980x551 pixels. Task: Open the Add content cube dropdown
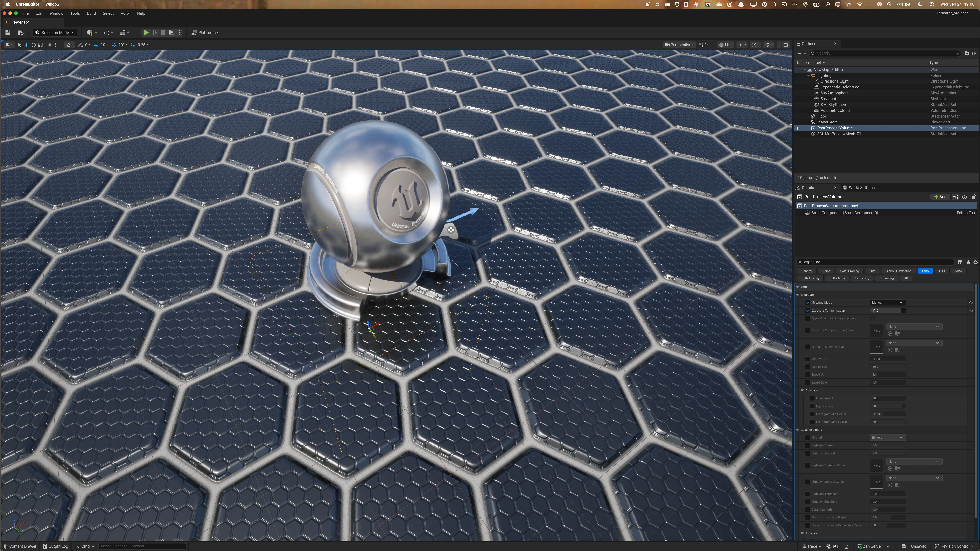(92, 33)
